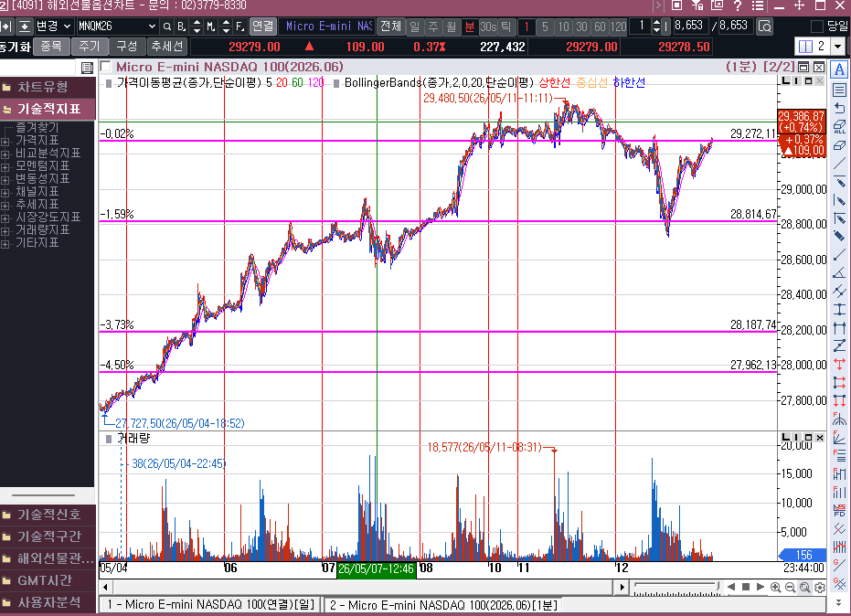
Task: Toggle the 당일 (today) checkbox
Action: click(x=817, y=27)
